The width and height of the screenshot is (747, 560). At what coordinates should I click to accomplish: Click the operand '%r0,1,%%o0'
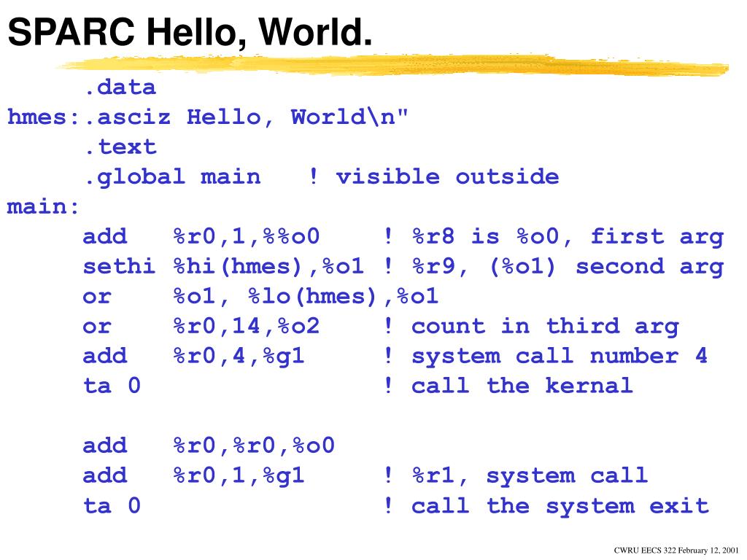(x=247, y=237)
